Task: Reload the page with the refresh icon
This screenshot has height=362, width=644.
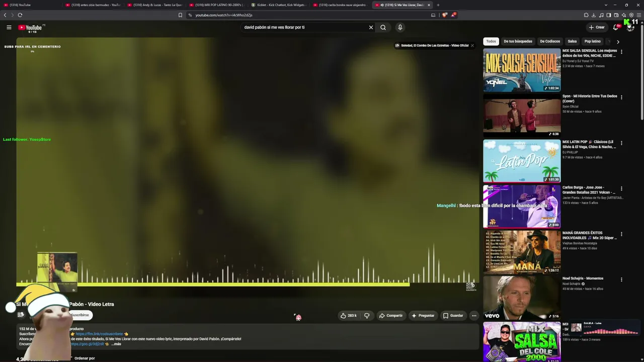Action: [20, 15]
